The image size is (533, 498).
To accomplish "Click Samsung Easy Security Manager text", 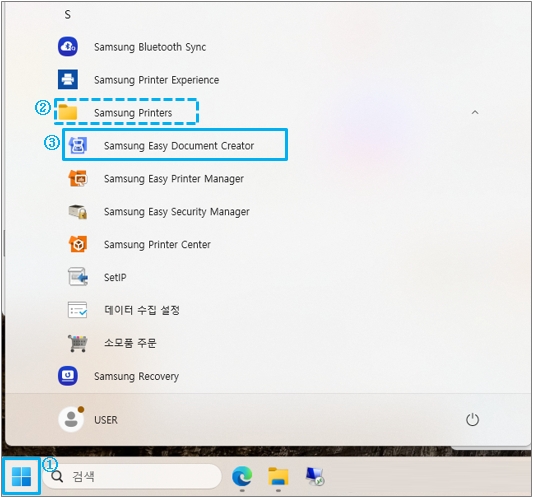I will click(176, 211).
